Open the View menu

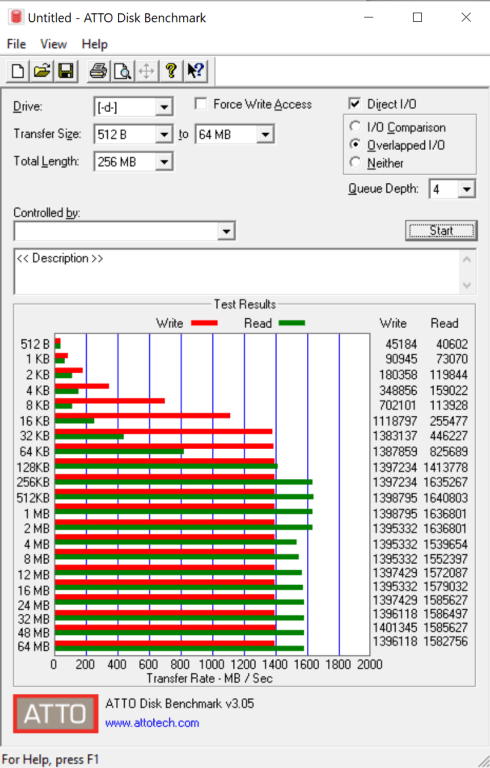click(x=53, y=44)
